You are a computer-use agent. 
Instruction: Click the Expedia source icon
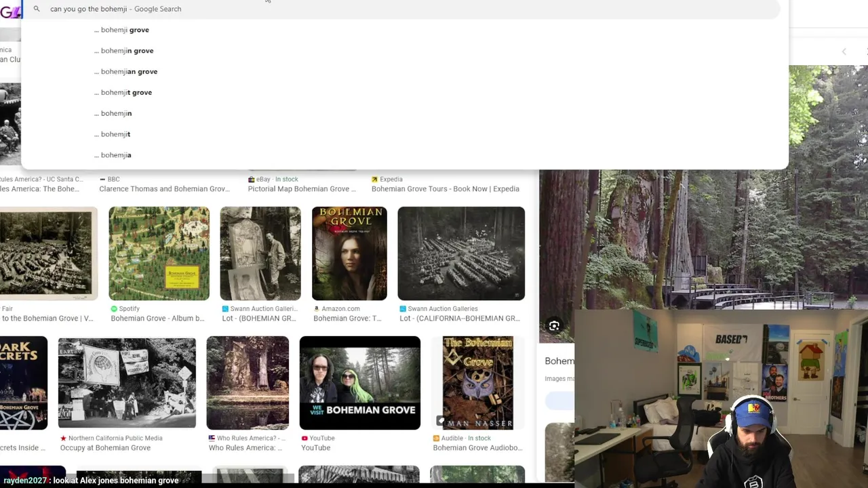[x=375, y=180]
